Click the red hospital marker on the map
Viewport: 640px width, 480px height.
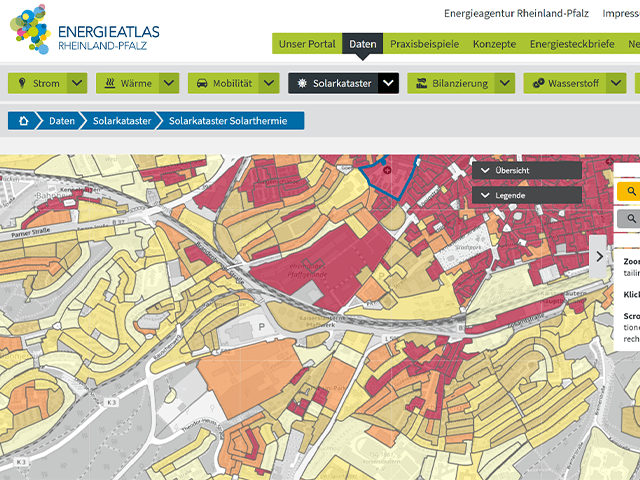(x=387, y=171)
